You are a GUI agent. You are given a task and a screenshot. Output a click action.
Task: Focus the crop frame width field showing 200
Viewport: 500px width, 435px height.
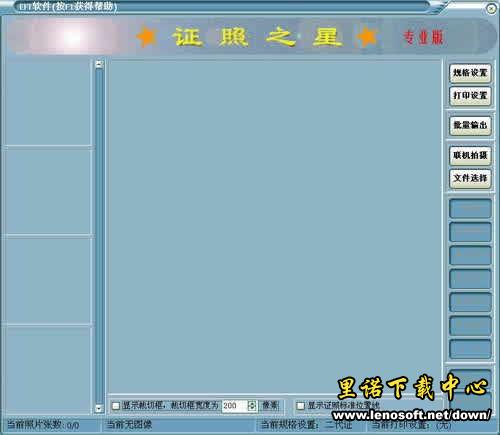[235, 406]
